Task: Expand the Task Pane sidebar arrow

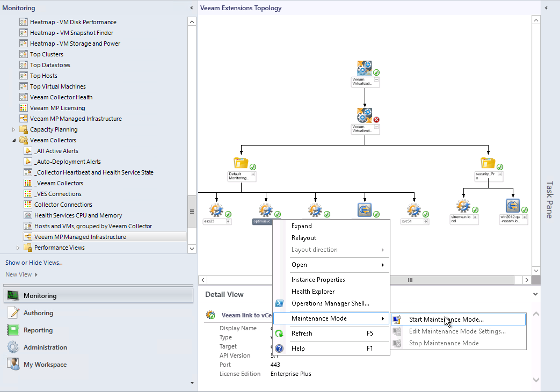Action: [546, 8]
